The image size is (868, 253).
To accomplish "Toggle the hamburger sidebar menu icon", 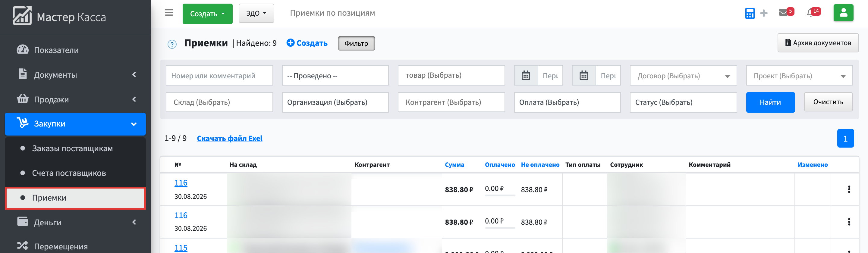I will pos(169,13).
